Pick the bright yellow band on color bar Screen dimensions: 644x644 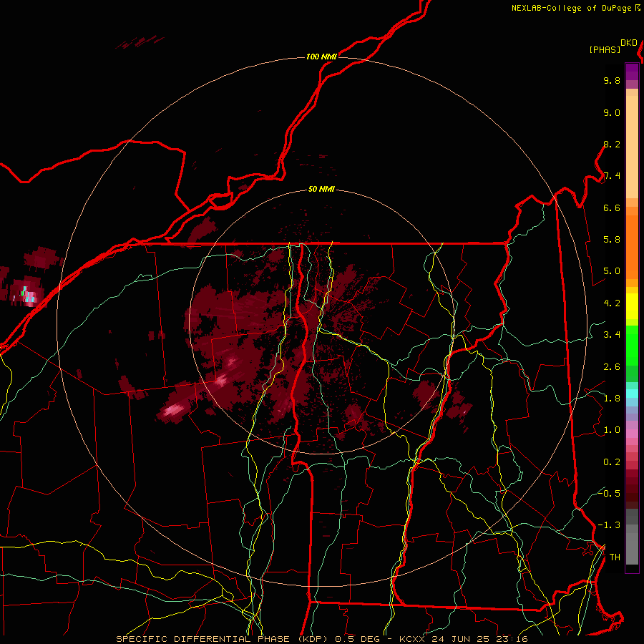coord(632,306)
